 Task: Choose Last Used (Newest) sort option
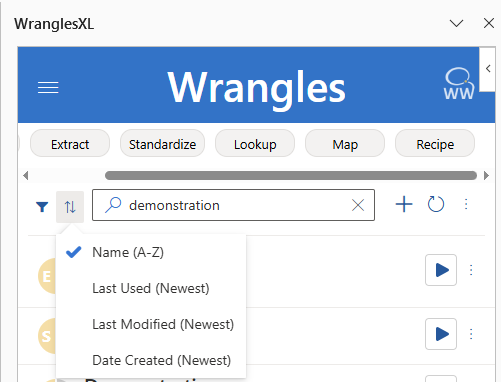151,288
